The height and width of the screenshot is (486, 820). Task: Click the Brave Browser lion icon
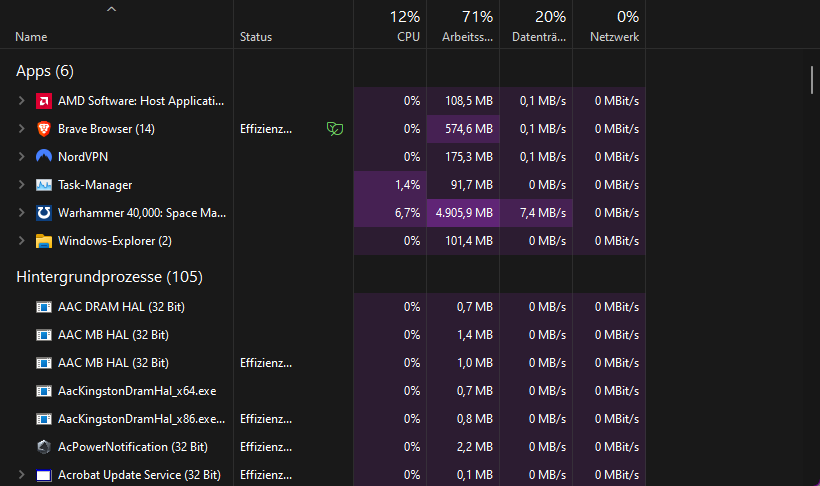[44, 129]
